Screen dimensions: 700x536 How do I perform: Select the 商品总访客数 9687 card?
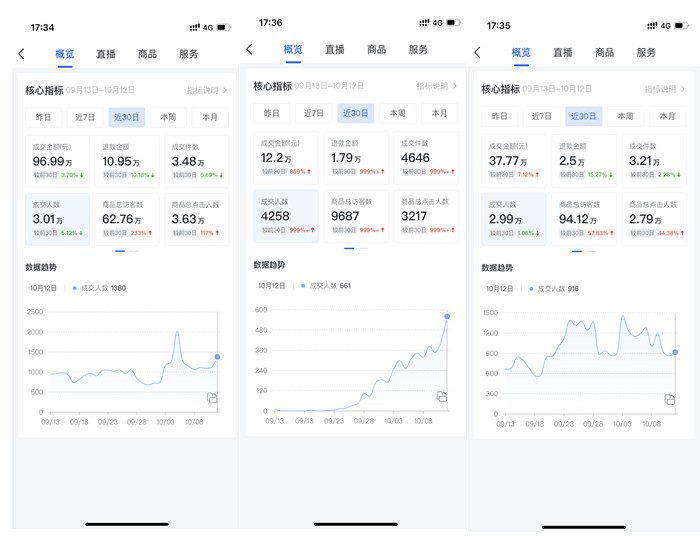(x=356, y=216)
